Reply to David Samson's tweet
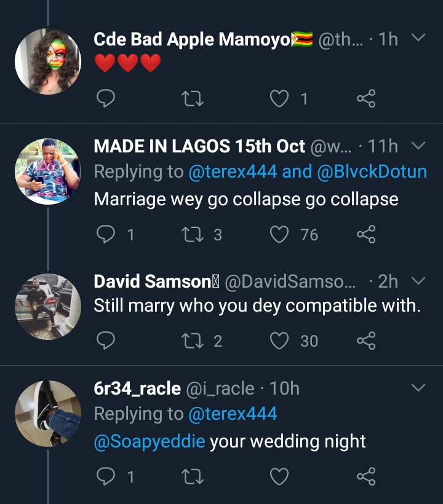The image size is (443, 504). 106,341
